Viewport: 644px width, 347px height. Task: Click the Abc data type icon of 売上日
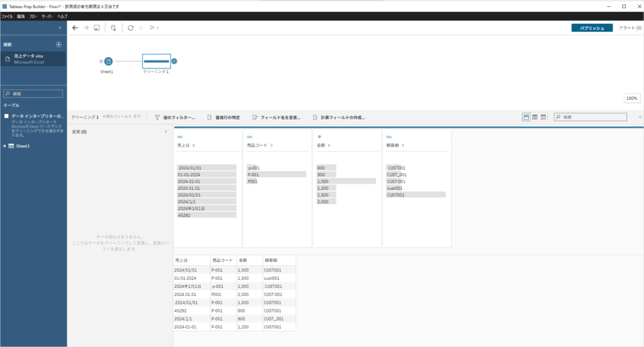(180, 136)
